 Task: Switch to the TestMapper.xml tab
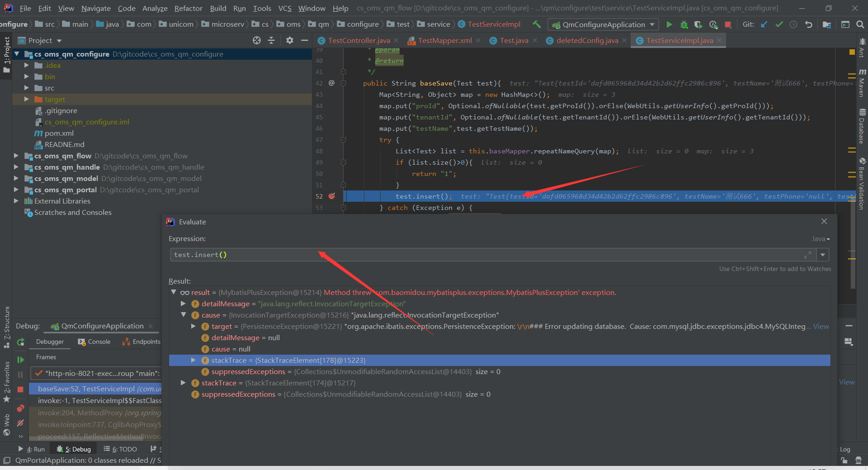click(x=445, y=40)
